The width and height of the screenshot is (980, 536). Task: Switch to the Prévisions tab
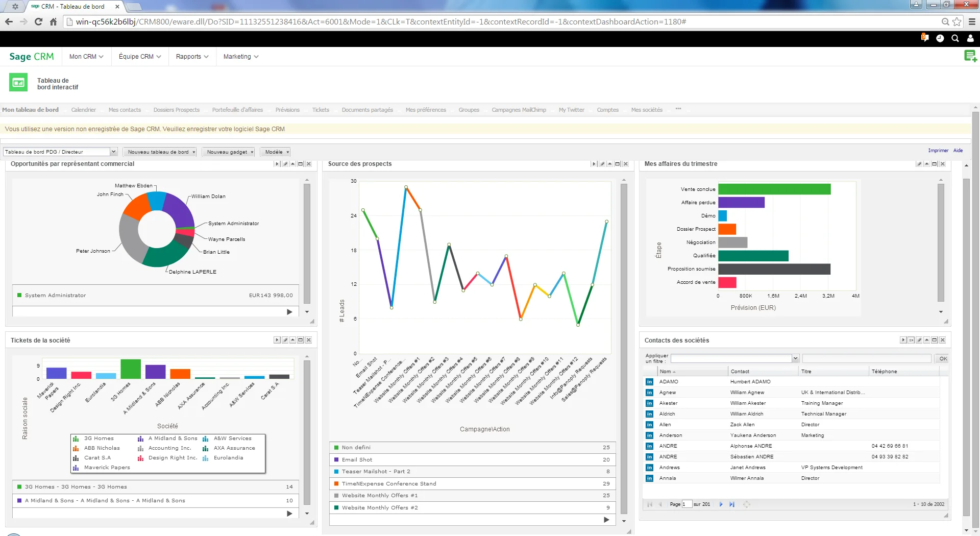pyautogui.click(x=287, y=110)
